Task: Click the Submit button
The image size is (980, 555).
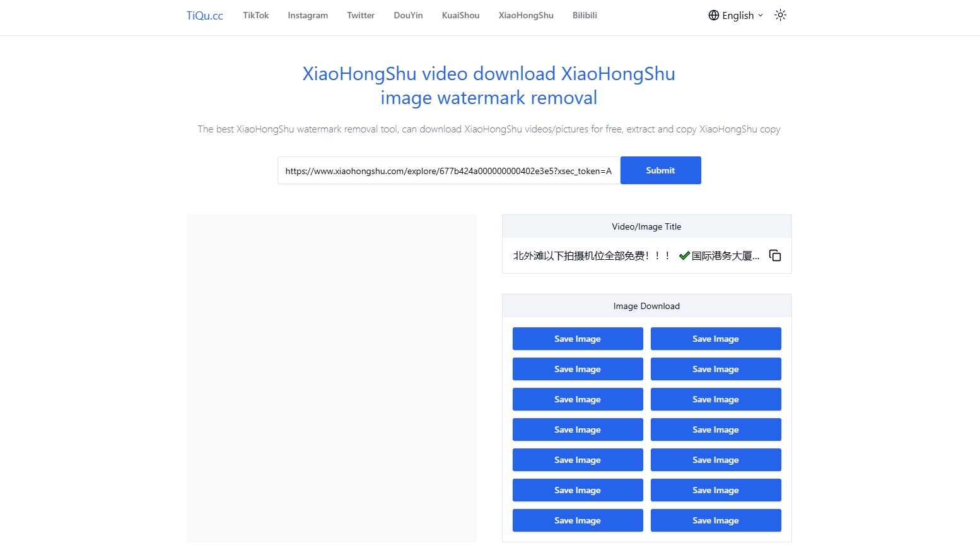Action: tap(660, 170)
